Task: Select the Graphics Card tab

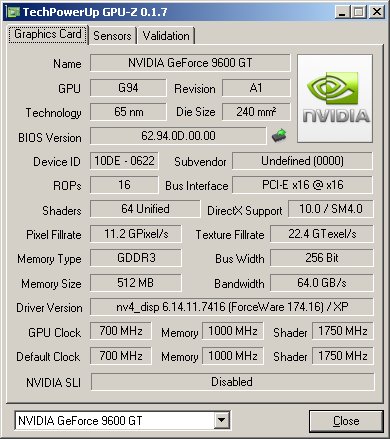Action: click(x=48, y=34)
